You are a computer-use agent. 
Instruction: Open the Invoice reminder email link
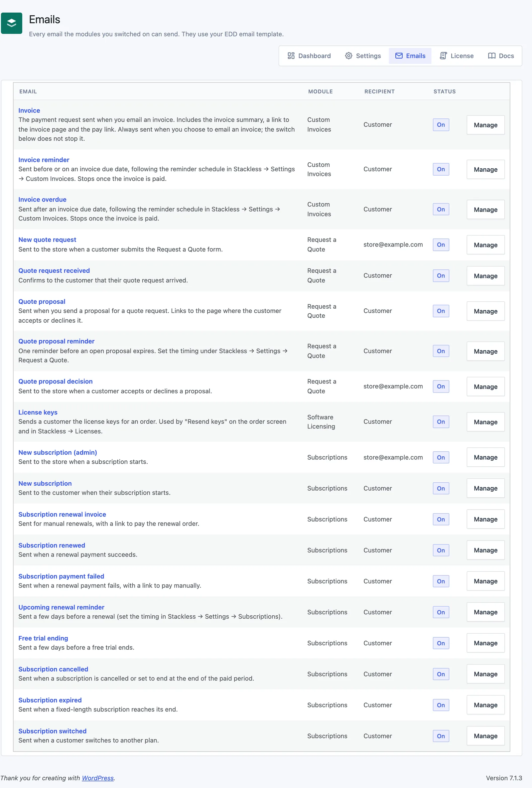pos(44,160)
